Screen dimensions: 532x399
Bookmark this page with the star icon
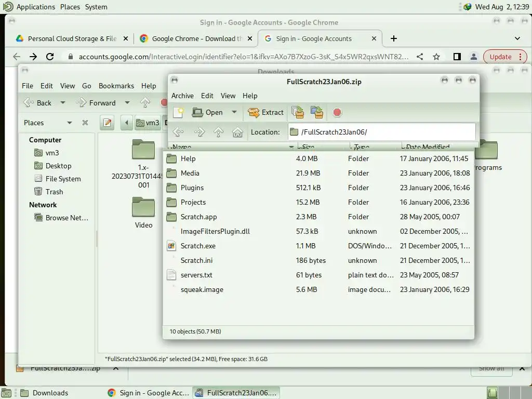pyautogui.click(x=436, y=57)
